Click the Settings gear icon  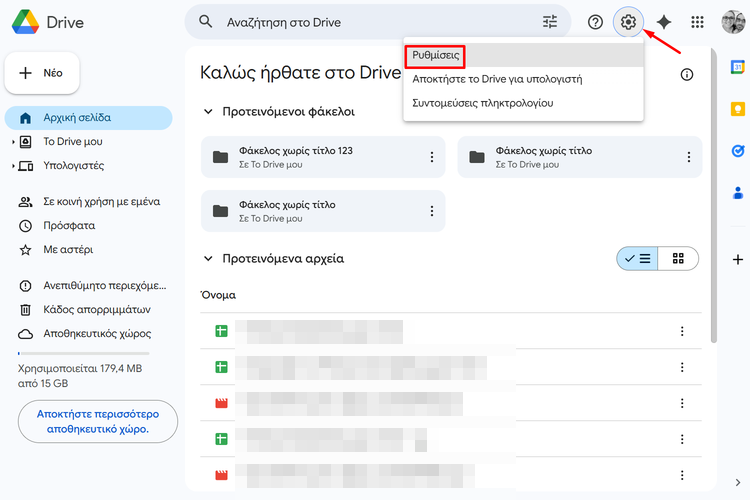click(x=628, y=22)
